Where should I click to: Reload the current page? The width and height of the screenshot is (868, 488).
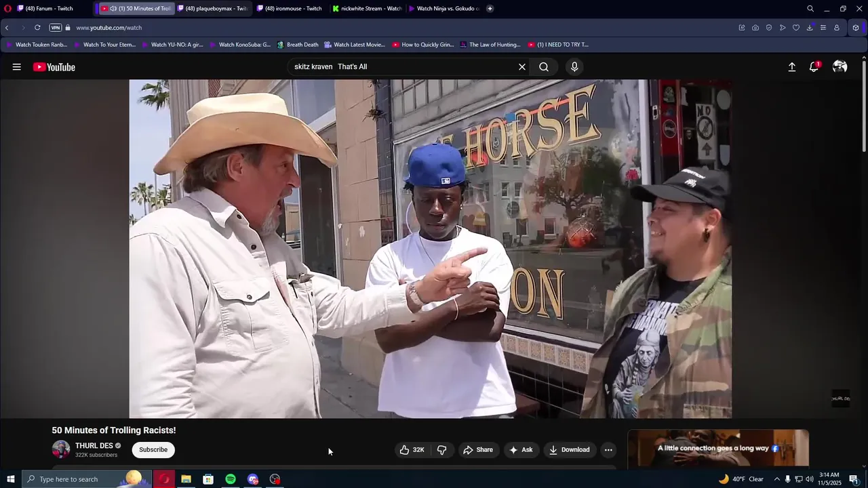coord(37,28)
